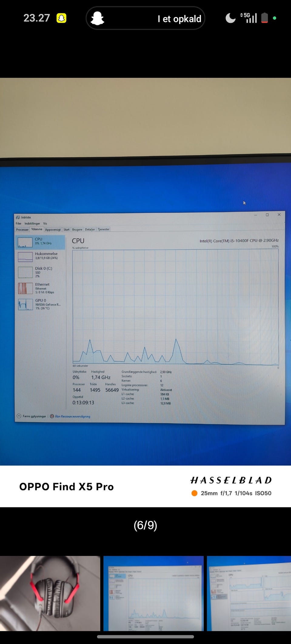
Task: Open Åbn Ressourceovervågning link
Action: coord(73,417)
